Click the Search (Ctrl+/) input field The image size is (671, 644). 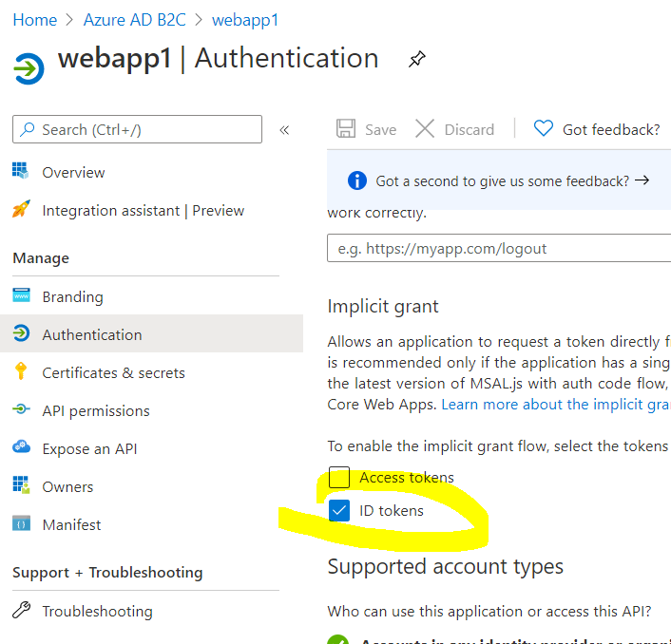tap(137, 129)
